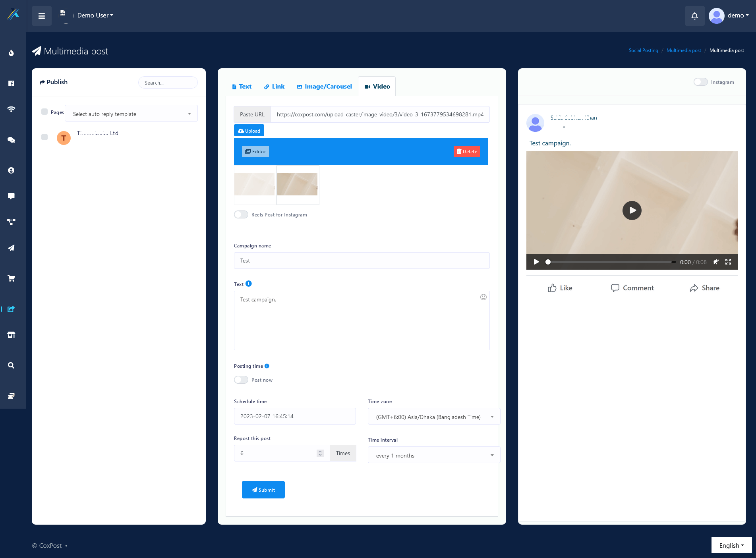756x558 pixels.
Task: Click the fullscreen icon on video player
Action: [728, 262]
